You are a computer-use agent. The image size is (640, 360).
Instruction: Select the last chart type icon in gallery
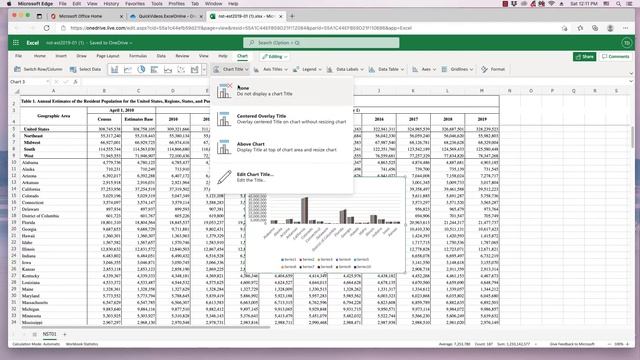pos(194,70)
